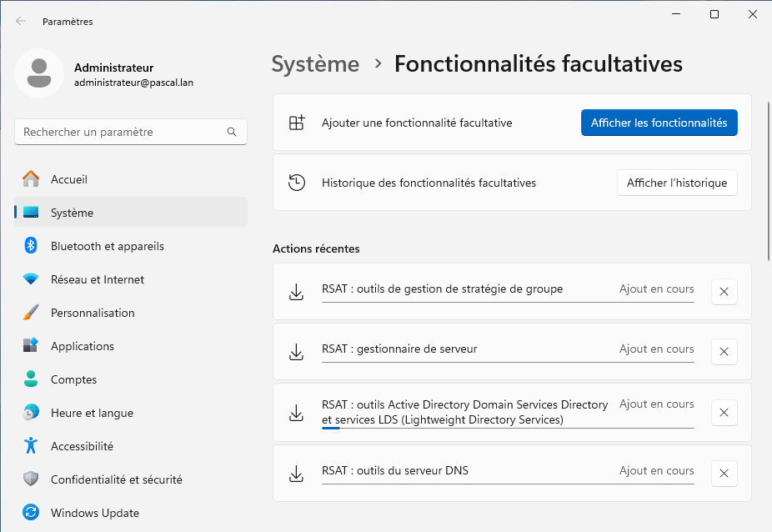Open Bluetooth et appareils settings
772x532 pixels.
131,246
